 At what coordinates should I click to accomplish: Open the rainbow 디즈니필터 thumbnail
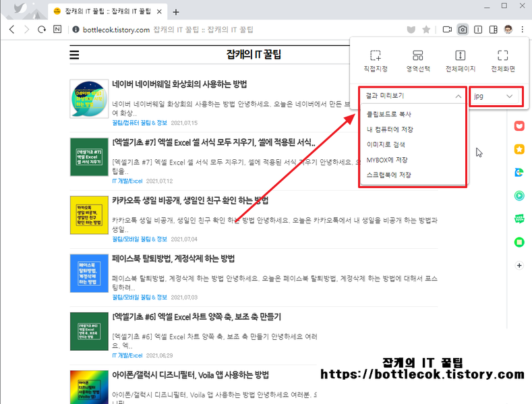(x=89, y=387)
